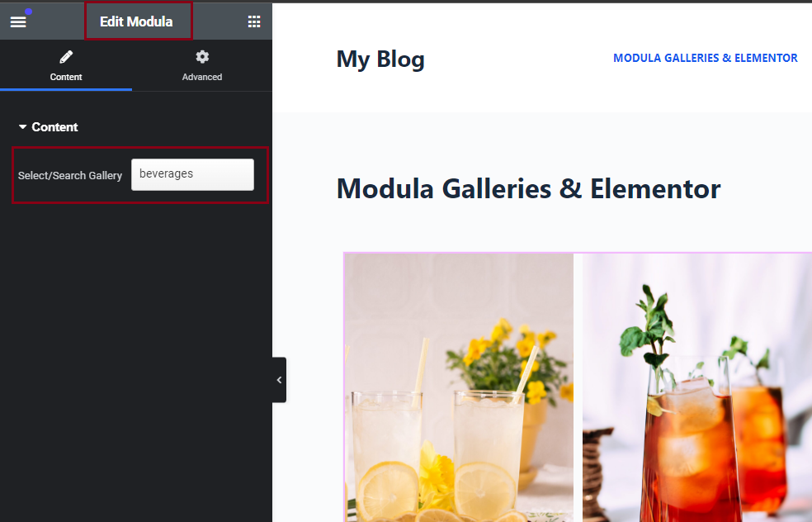Click the Edit Modula panel title
812x522 pixels.
pyautogui.click(x=136, y=21)
